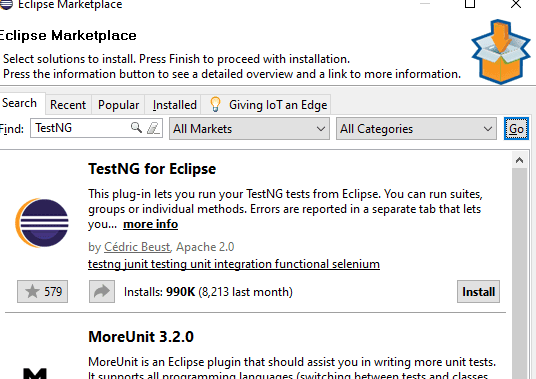Click the Go button
Image resolution: width=536 pixels, height=379 pixels.
pos(516,128)
